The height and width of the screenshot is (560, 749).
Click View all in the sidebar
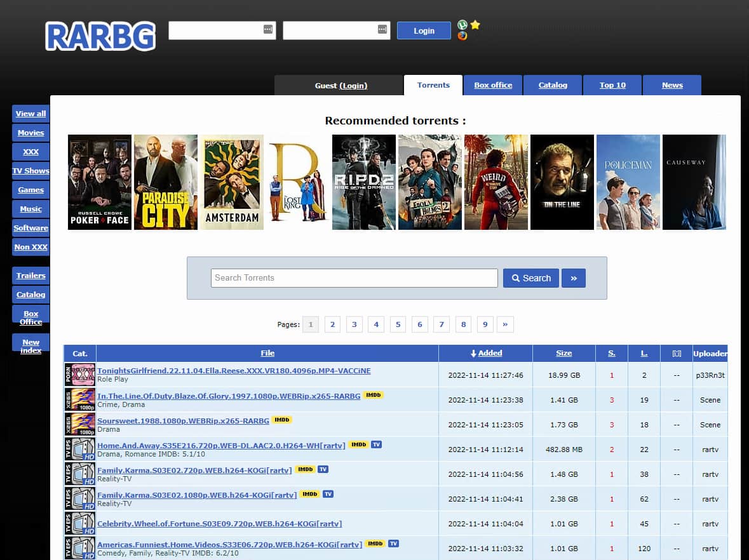(x=30, y=114)
